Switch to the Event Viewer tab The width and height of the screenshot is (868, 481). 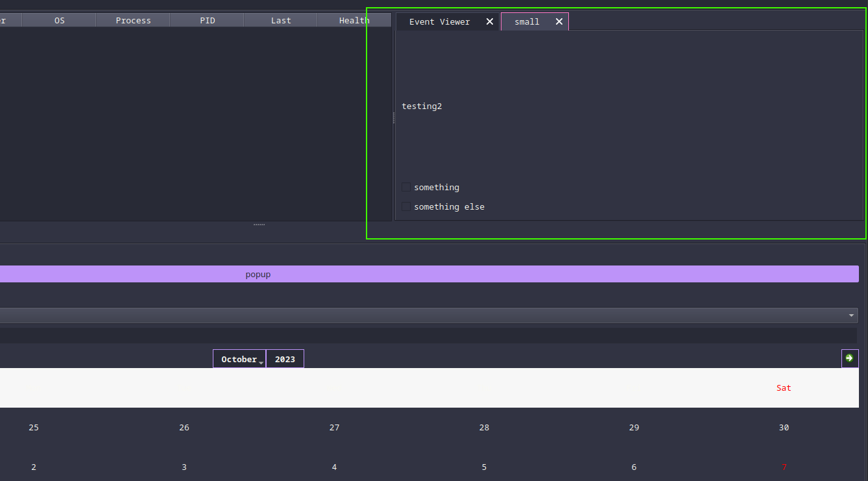[439, 21]
